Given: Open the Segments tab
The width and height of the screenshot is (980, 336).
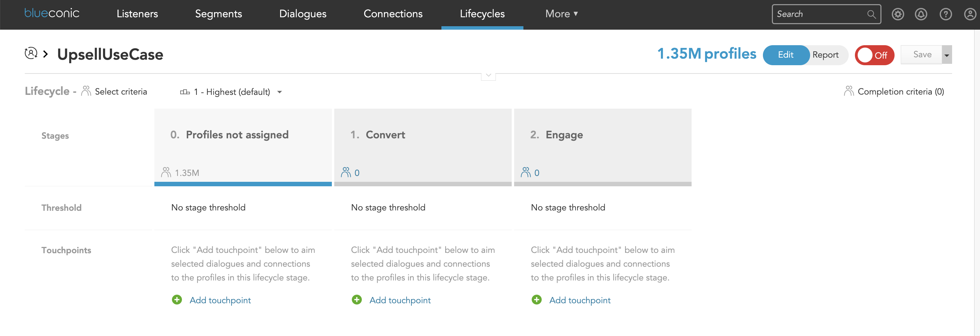Looking at the screenshot, I should (218, 14).
